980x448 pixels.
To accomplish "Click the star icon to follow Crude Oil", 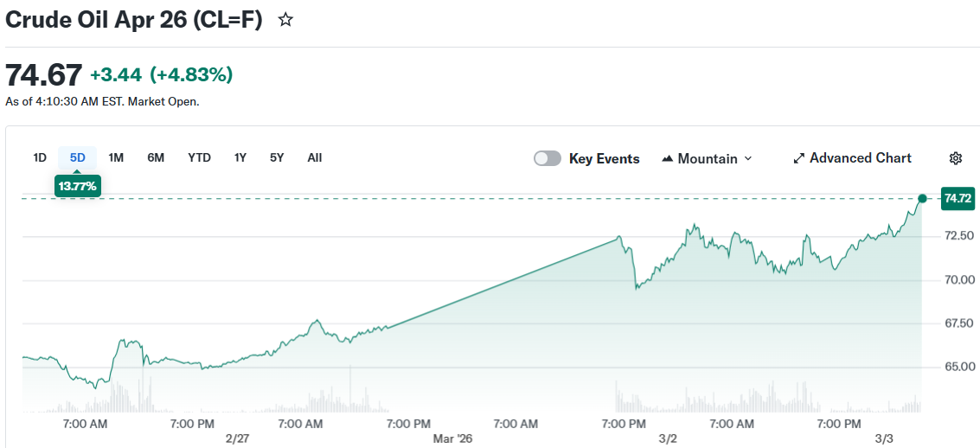I will (x=285, y=20).
